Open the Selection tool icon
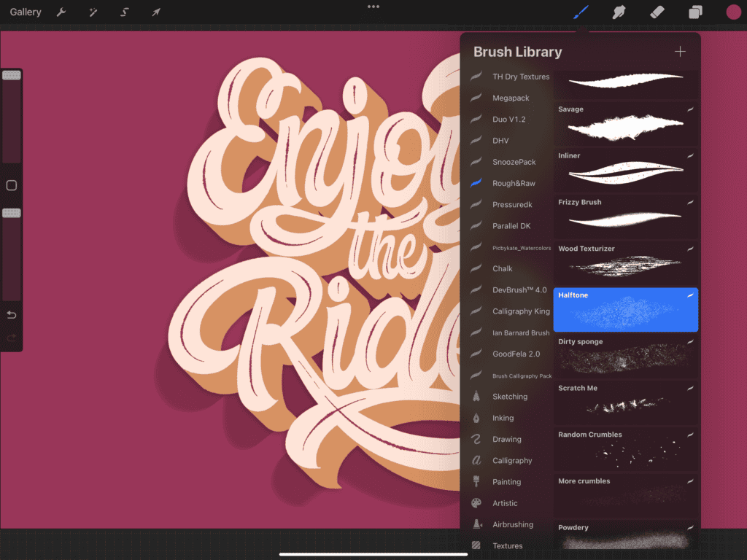The image size is (747, 560). [124, 12]
